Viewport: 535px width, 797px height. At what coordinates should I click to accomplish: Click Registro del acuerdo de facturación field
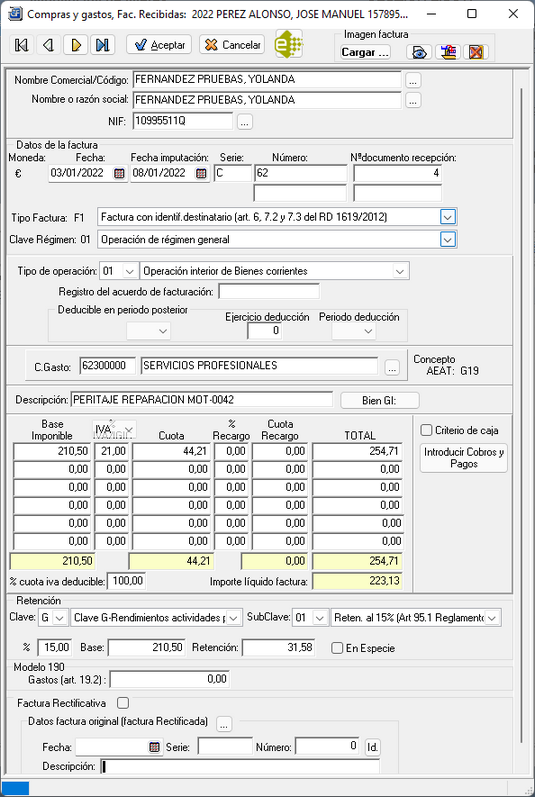[269, 291]
